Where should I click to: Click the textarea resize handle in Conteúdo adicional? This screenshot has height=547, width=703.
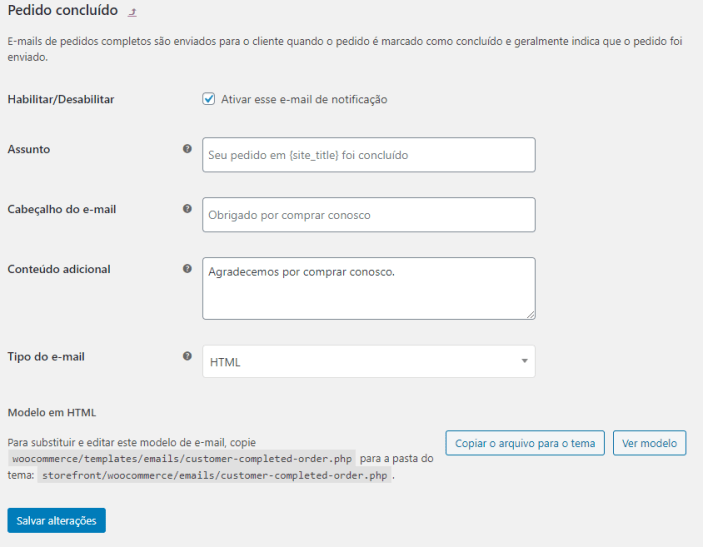click(530, 315)
